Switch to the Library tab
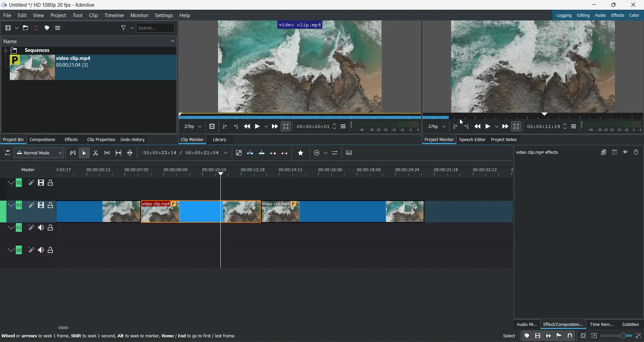 point(220,140)
